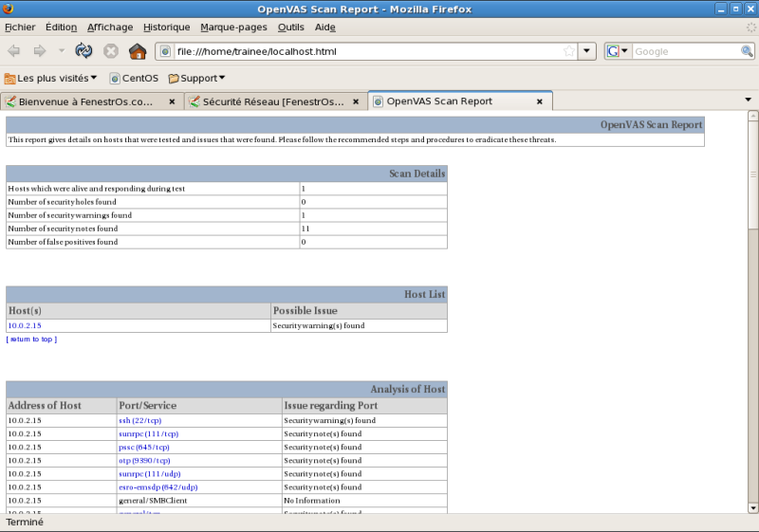This screenshot has height=532, width=759.
Task: Open the Historique menu
Action: (166, 28)
